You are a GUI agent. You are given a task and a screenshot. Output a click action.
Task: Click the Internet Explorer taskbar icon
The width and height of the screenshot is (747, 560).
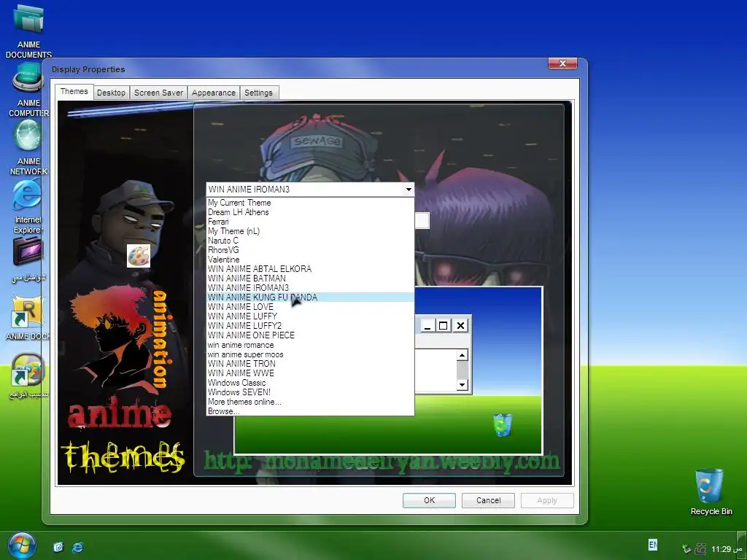77,547
